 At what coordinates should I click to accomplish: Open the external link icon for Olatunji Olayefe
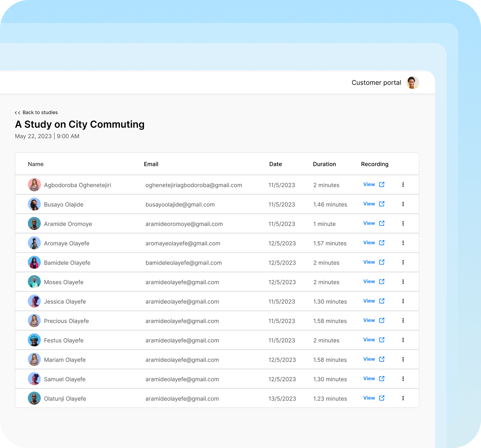click(x=382, y=398)
